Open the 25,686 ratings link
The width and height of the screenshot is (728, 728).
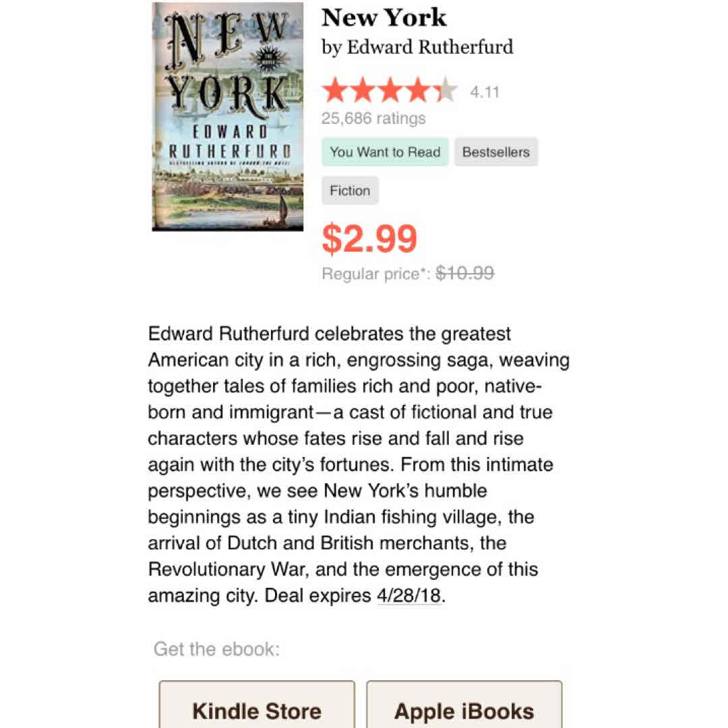click(373, 119)
